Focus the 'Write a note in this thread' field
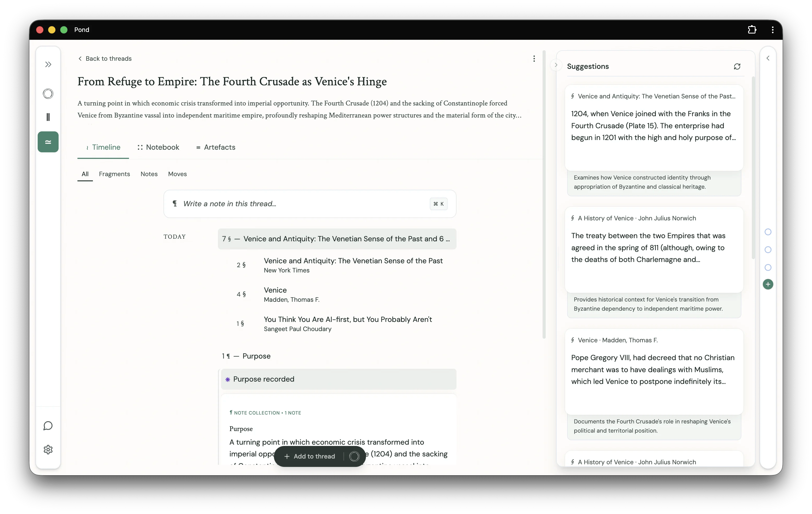The width and height of the screenshot is (812, 514). [x=310, y=204]
